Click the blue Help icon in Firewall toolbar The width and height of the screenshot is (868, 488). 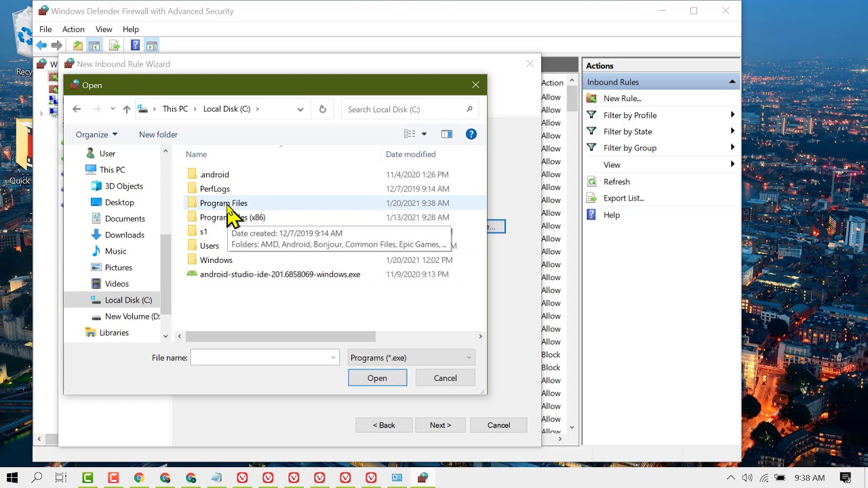pyautogui.click(x=135, y=45)
